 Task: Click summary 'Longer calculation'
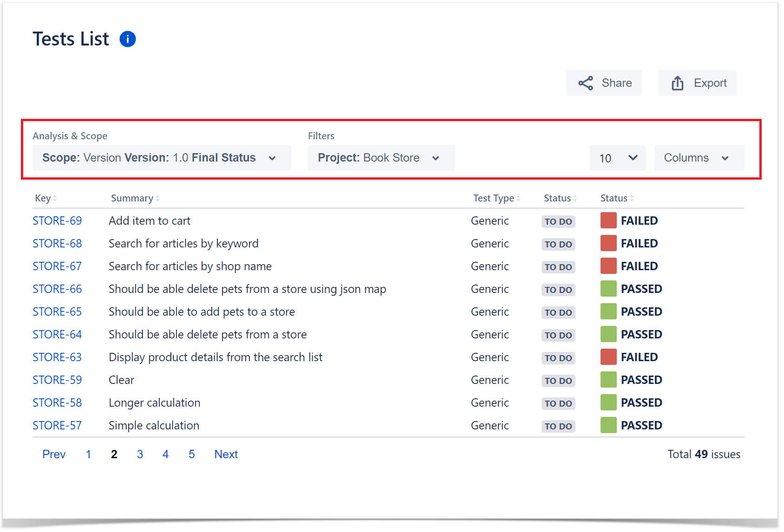154,403
